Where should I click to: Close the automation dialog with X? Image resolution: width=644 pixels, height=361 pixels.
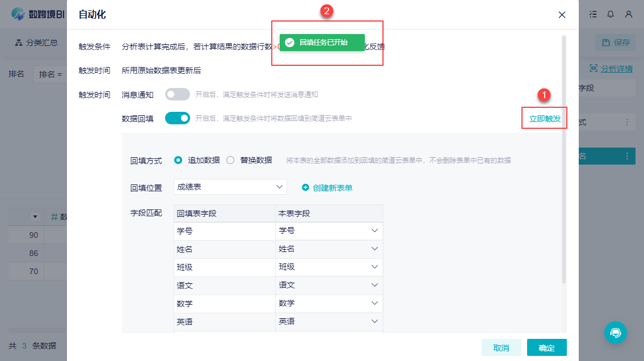click(562, 15)
